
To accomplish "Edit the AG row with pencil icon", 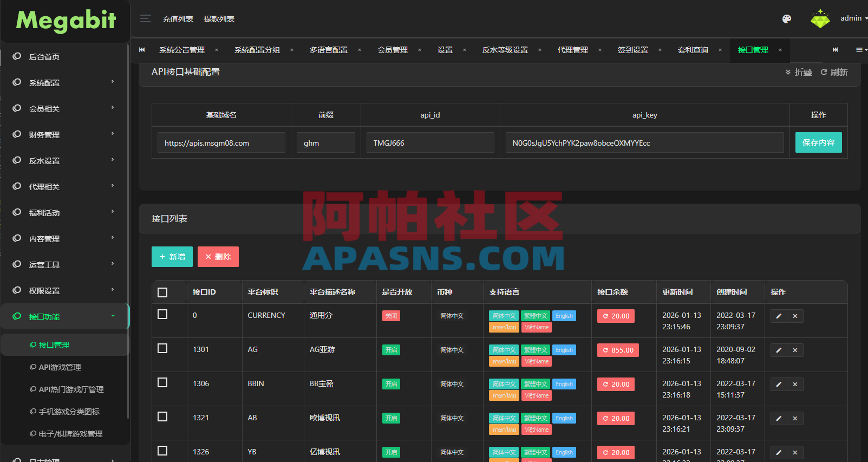I will pos(779,350).
